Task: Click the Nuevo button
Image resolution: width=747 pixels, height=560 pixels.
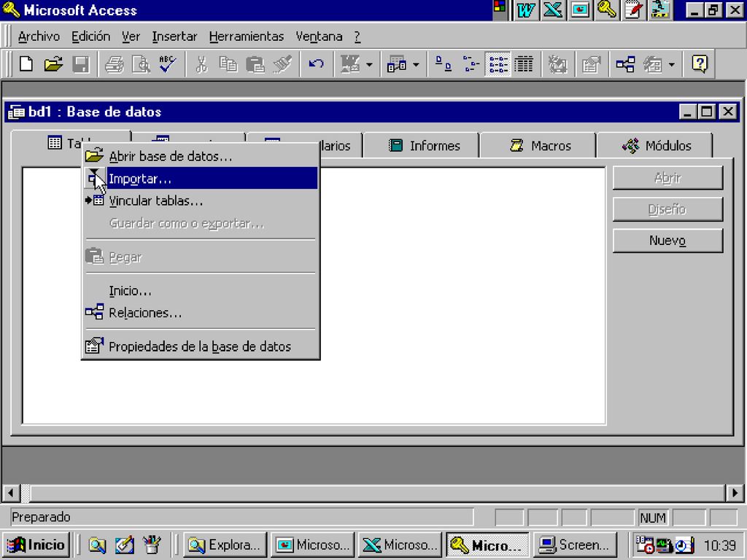Action: [x=667, y=241]
